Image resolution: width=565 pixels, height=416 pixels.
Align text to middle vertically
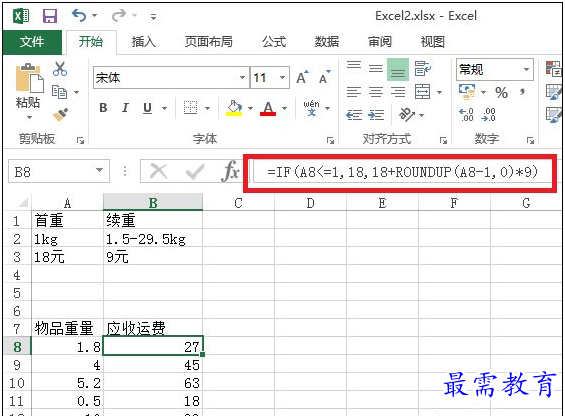tap(376, 68)
